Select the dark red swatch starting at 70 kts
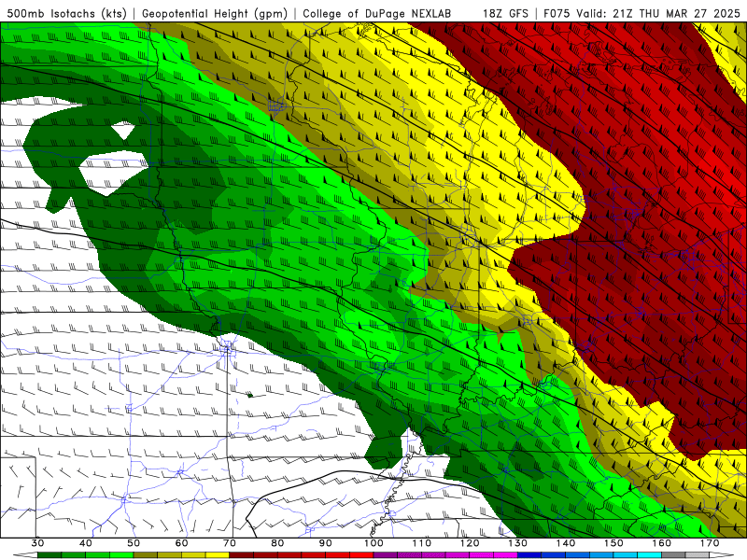 pyautogui.click(x=242, y=555)
